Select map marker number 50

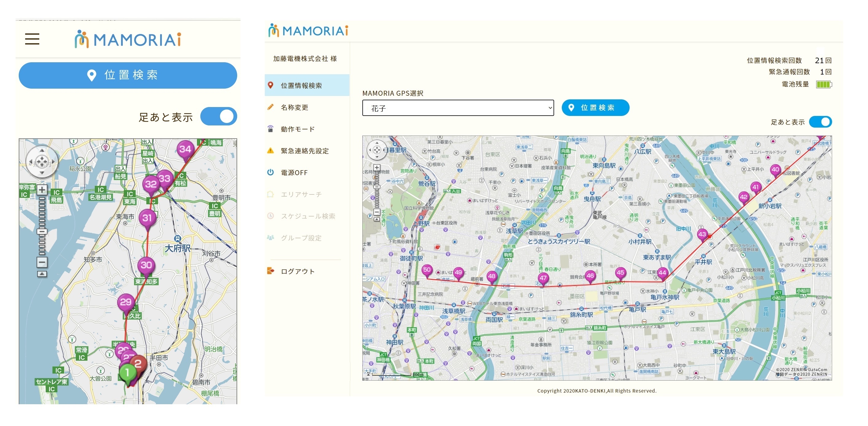tap(427, 270)
